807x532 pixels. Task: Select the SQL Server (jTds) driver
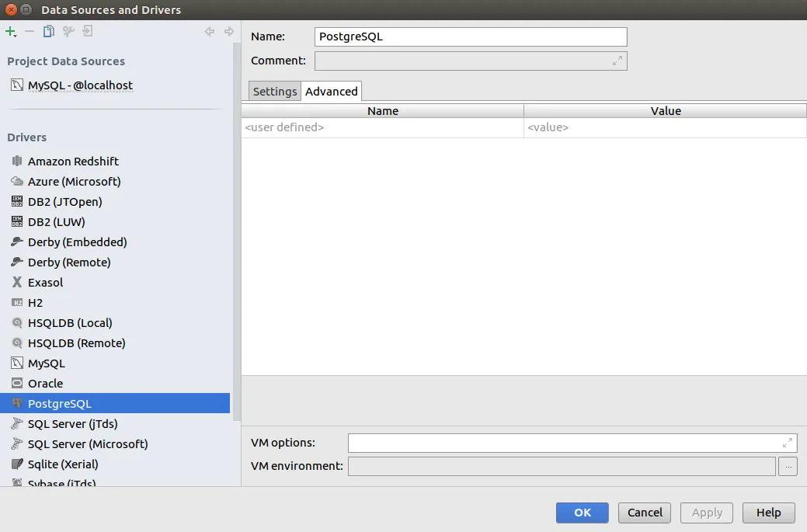pos(115,423)
